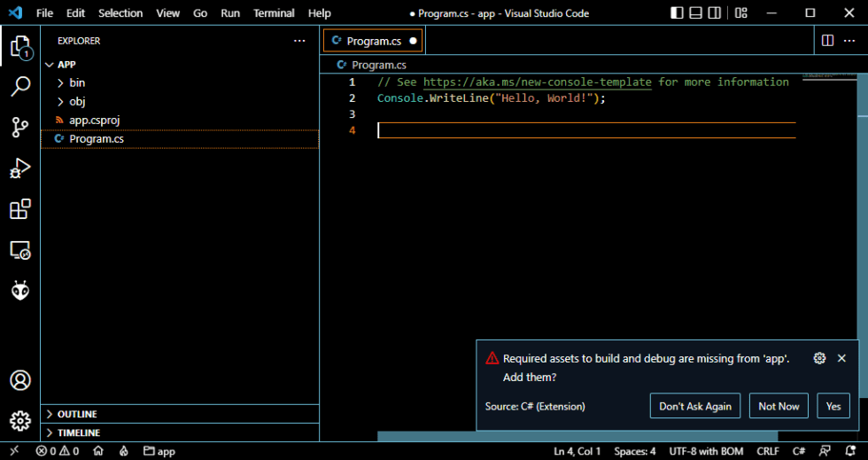The image size is (868, 460).
Task: Open the Search view icon
Action: pos(20,87)
